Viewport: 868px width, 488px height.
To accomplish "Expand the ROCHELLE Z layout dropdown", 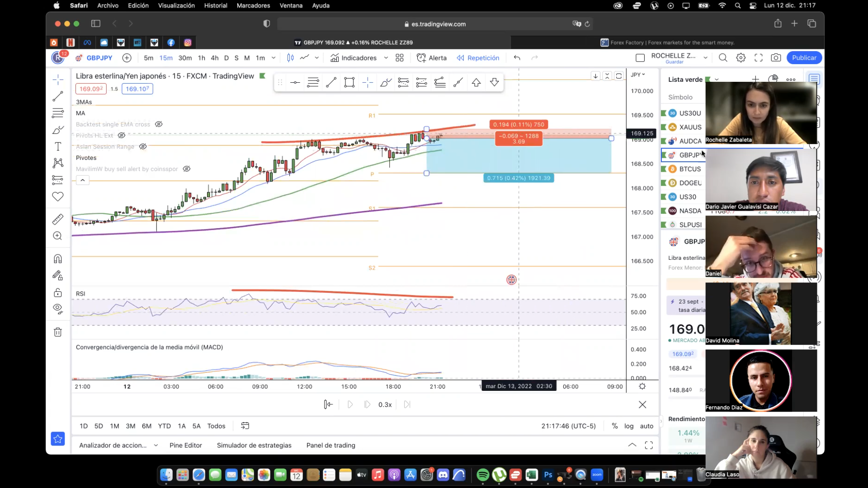I will [705, 58].
